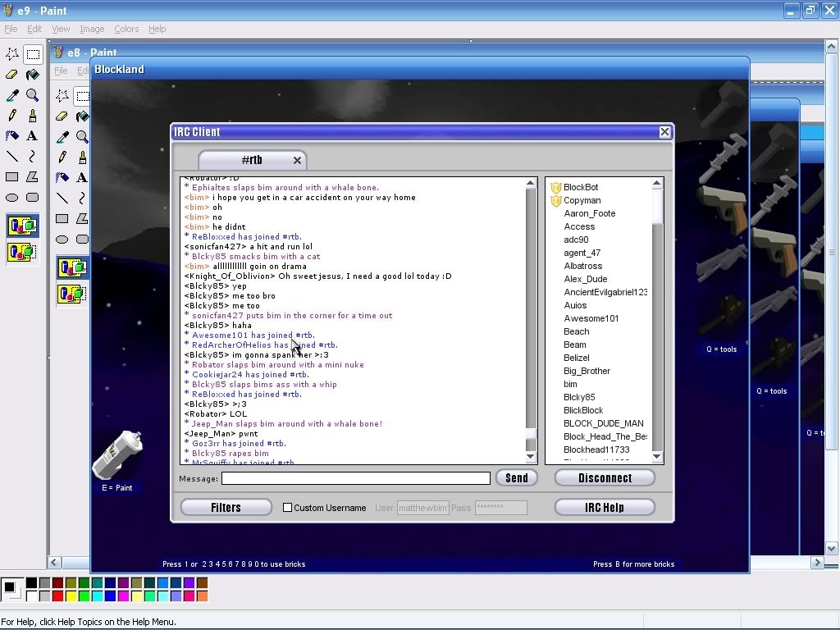Viewport: 840px width, 630px height.
Task: Click chat log scrollbar up arrow
Action: pos(531,183)
